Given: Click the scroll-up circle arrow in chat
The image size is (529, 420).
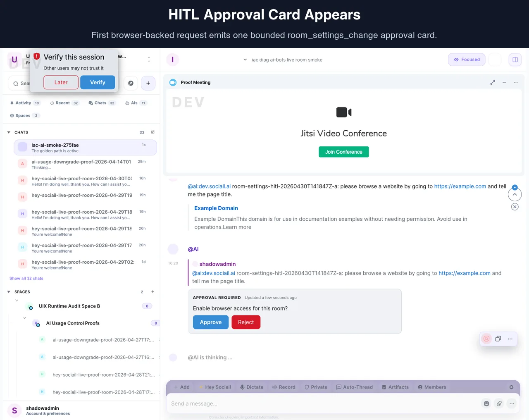Looking at the screenshot, I should (x=515, y=194).
